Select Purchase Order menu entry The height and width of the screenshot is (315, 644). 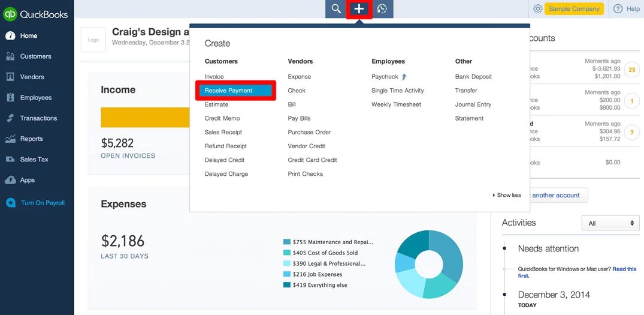[x=309, y=133]
